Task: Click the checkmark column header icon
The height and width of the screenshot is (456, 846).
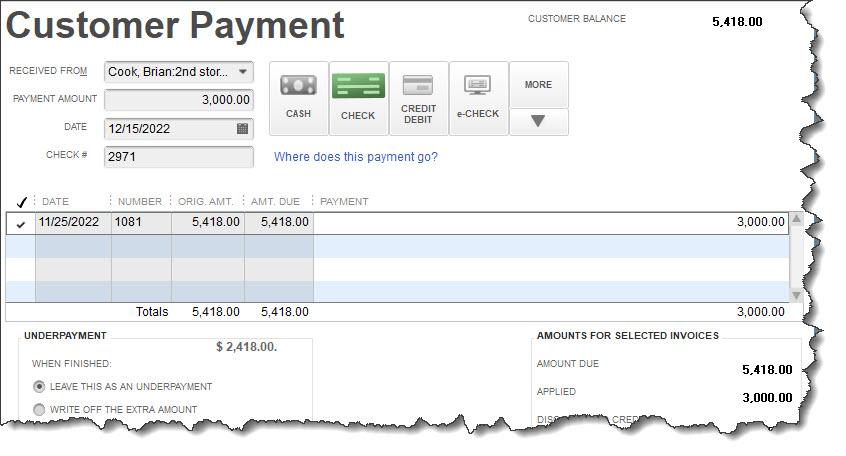Action: [21, 202]
